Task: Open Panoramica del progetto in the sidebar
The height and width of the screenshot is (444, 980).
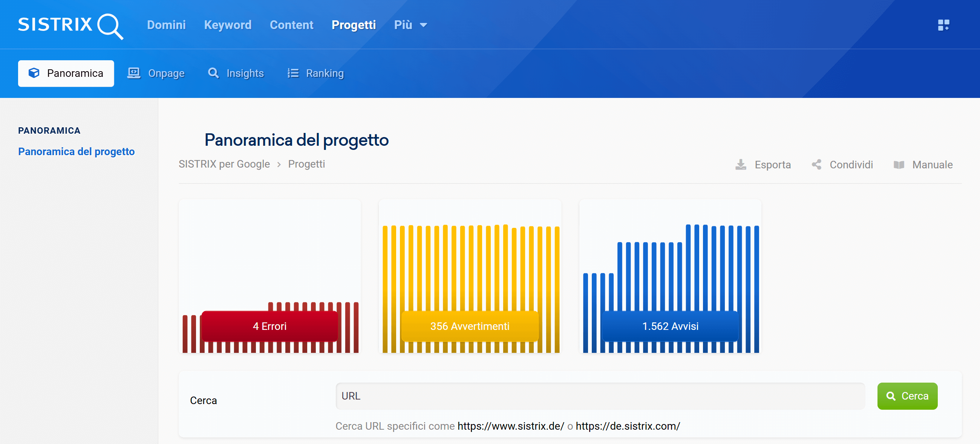Action: [76, 151]
